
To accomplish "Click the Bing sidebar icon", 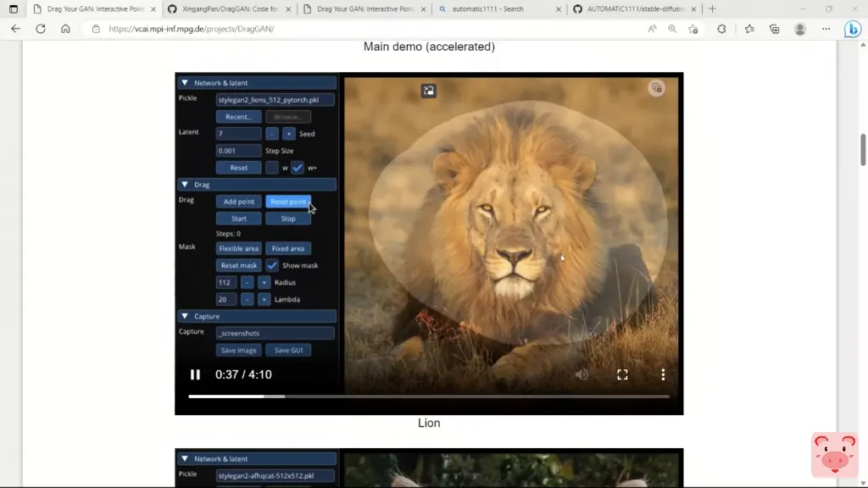I will [x=853, y=29].
